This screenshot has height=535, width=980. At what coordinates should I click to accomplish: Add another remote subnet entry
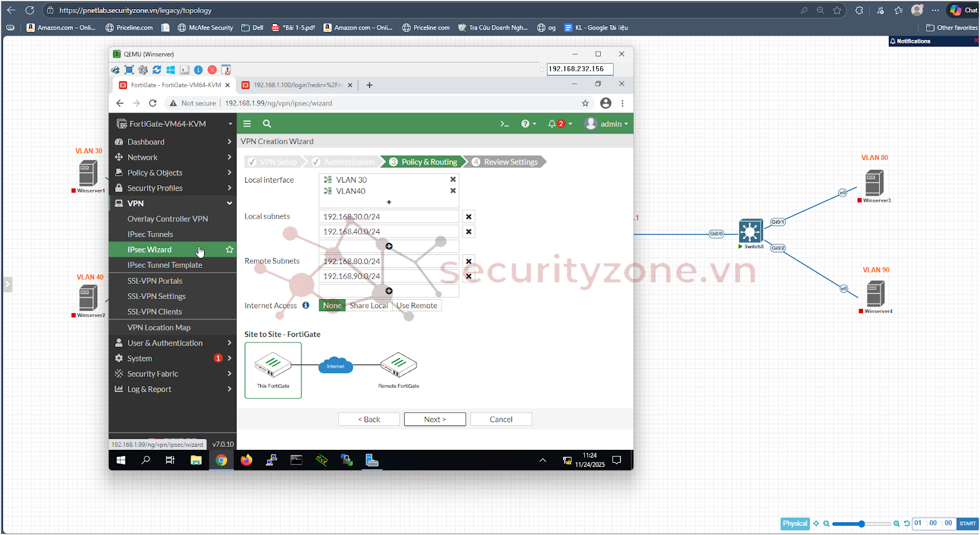(389, 291)
